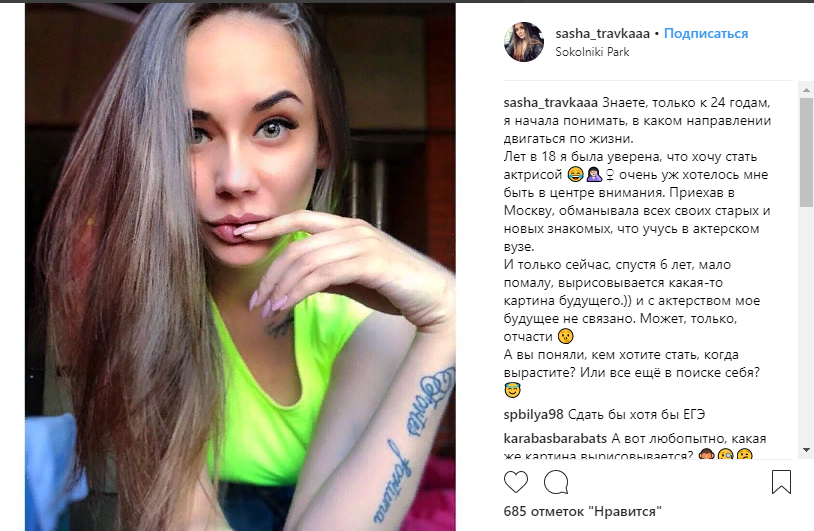View the 685 likes count
The width and height of the screenshot is (814, 531).
pos(582,511)
